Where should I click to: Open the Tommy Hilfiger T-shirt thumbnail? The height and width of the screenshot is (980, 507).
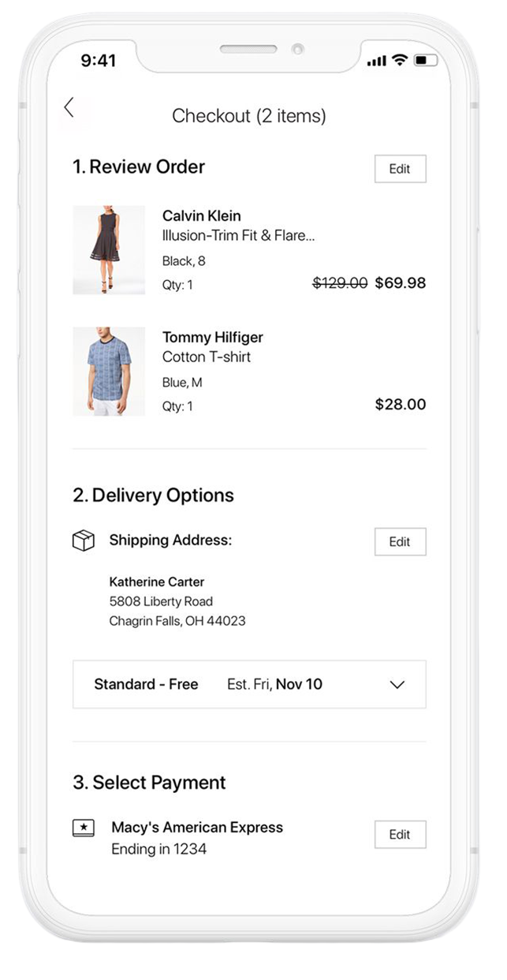point(109,372)
